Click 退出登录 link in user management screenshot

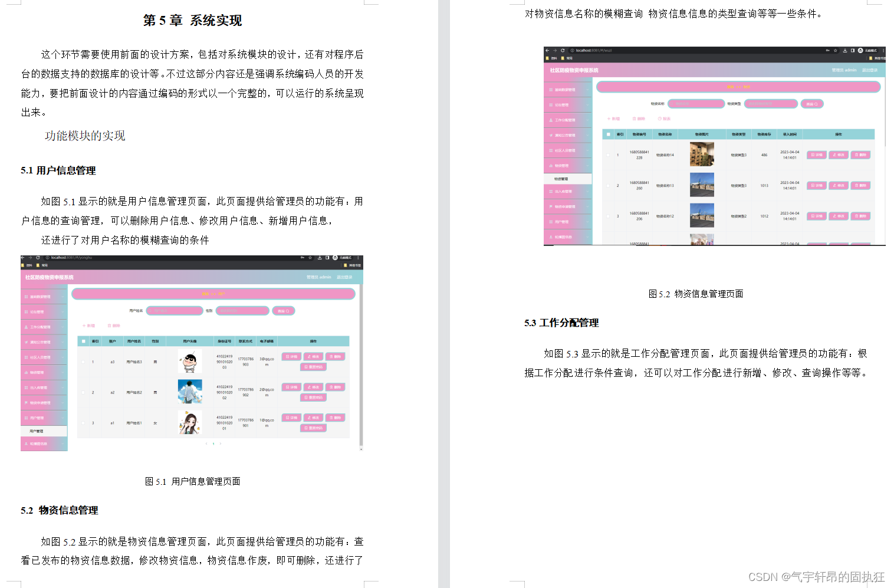click(x=344, y=277)
